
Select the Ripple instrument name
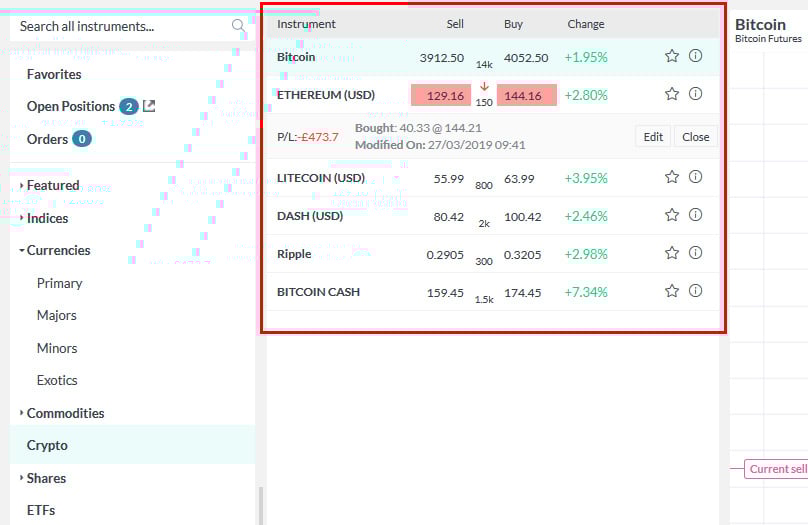(294, 254)
